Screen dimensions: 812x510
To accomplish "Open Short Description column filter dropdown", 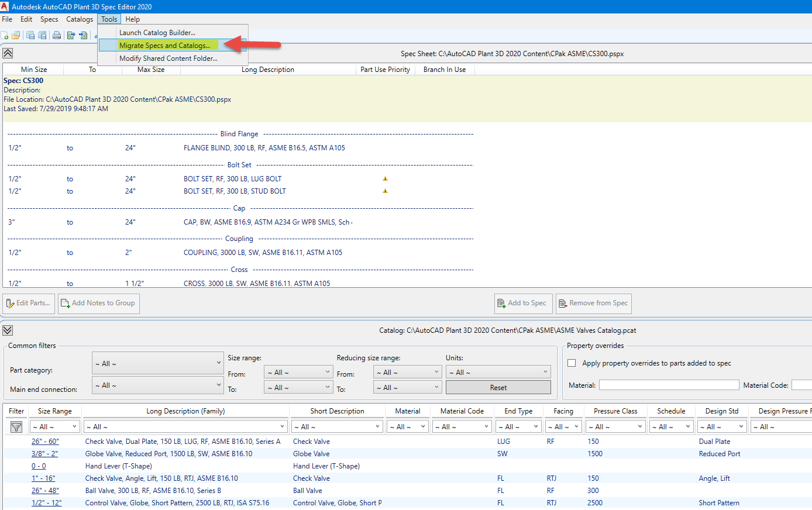I will [337, 427].
